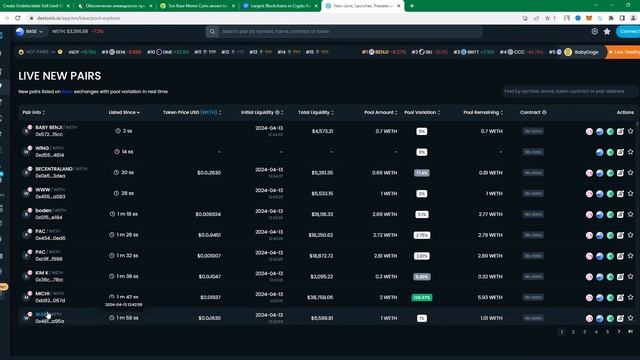Click white square action icon in boden row

coord(620,214)
